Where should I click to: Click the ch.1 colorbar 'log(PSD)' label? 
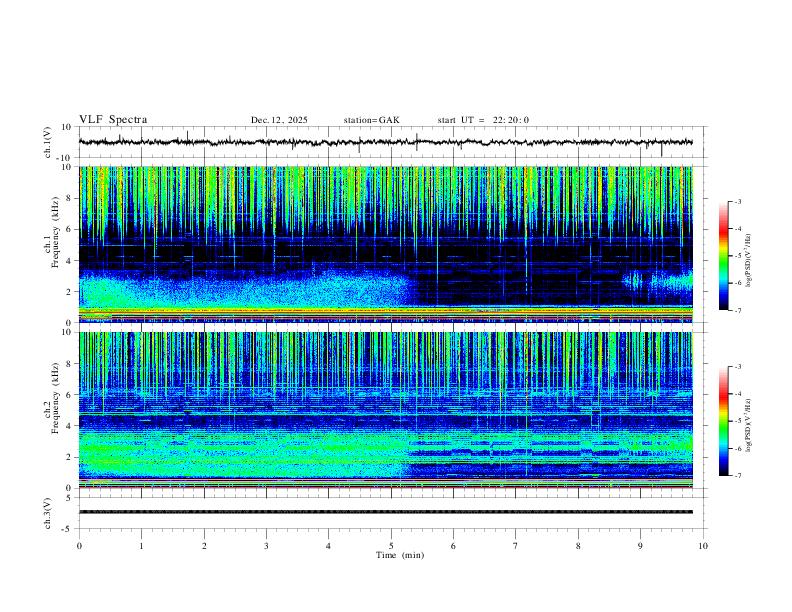pyautogui.click(x=748, y=261)
